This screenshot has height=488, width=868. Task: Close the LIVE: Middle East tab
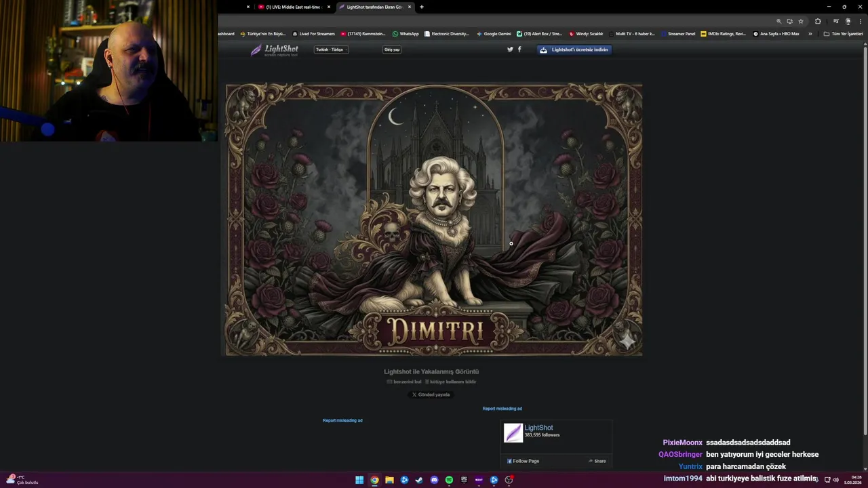click(x=329, y=7)
